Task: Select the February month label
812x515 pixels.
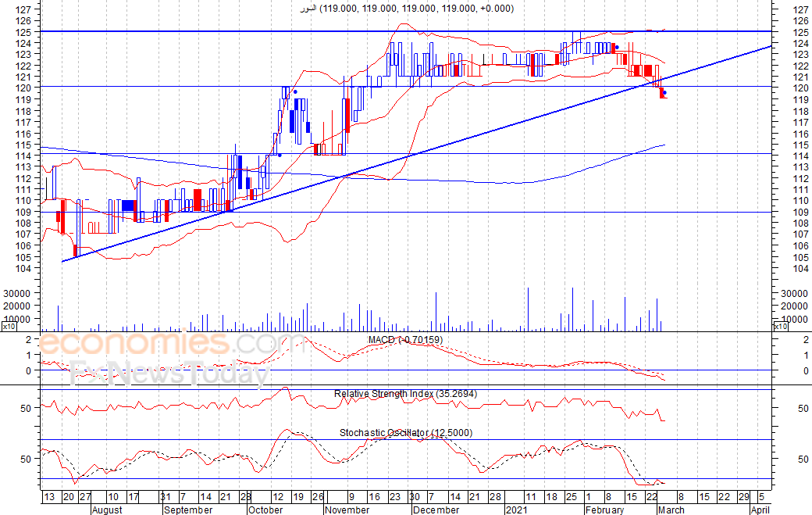Action: [604, 510]
